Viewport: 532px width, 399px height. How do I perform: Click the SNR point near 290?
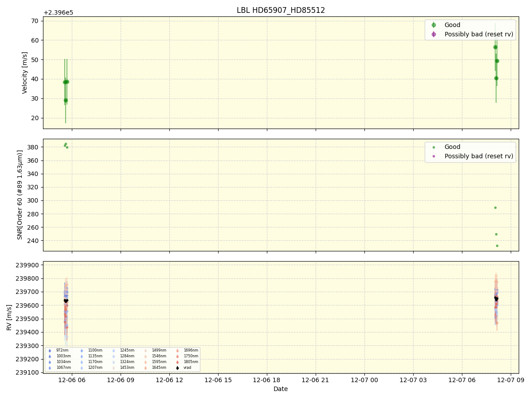(495, 207)
